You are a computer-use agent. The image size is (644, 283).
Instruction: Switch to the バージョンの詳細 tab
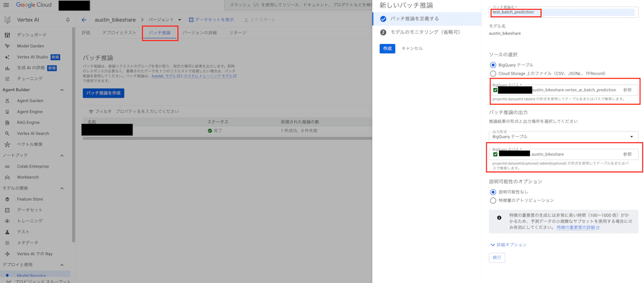[200, 33]
